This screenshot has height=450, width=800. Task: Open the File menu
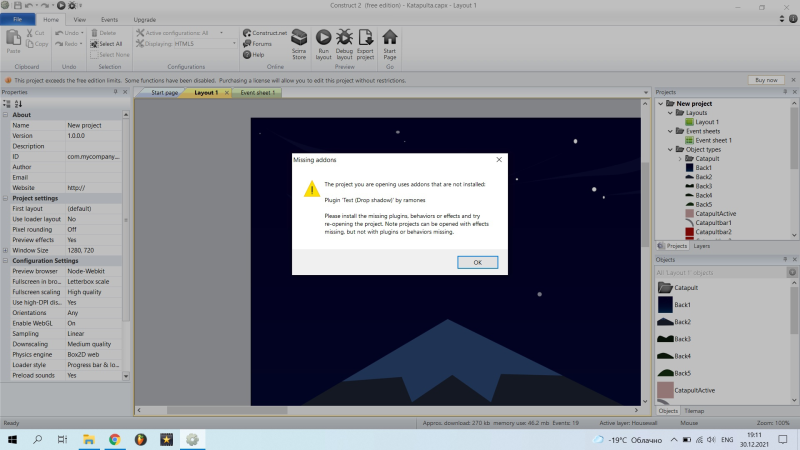(17, 19)
